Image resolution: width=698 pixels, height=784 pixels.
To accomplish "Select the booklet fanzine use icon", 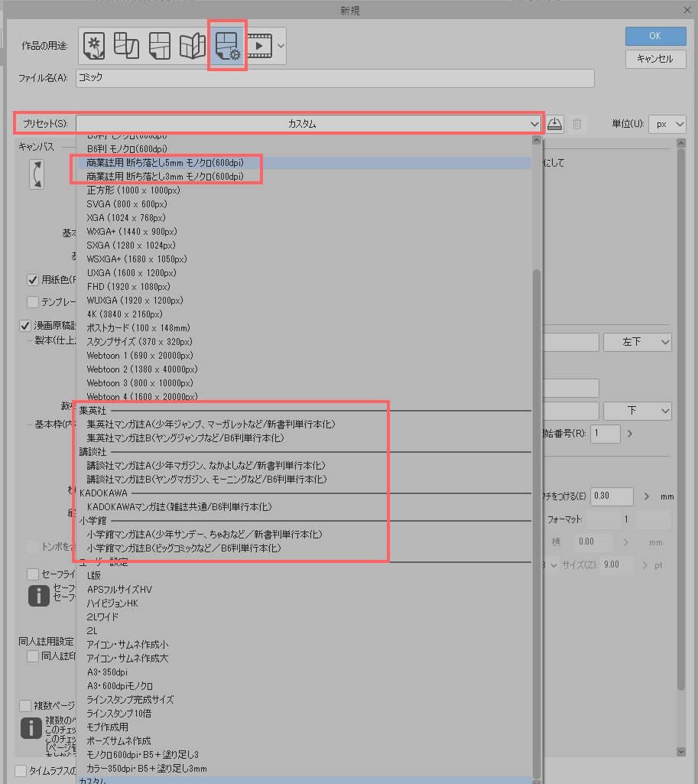I will pyautogui.click(x=193, y=46).
